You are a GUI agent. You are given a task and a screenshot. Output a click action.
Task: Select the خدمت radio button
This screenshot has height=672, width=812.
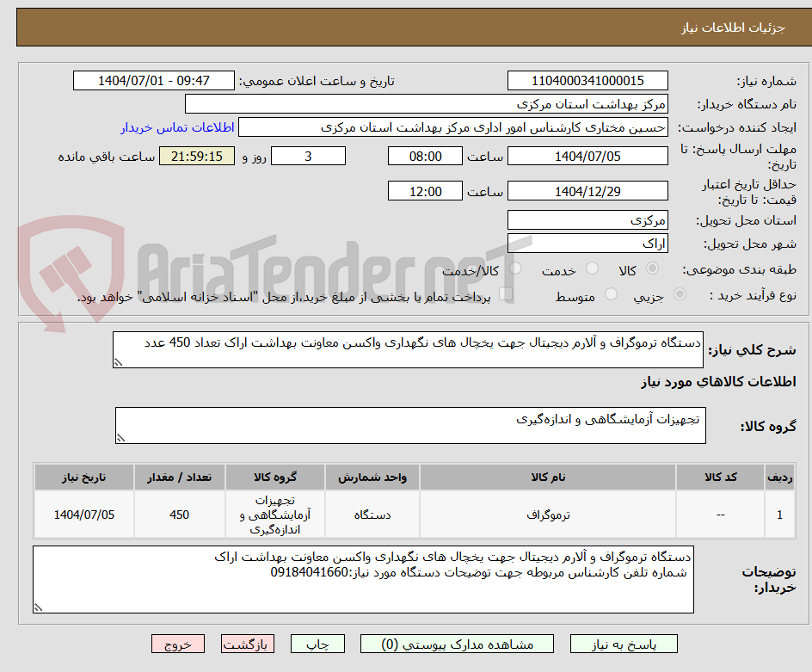click(x=592, y=268)
